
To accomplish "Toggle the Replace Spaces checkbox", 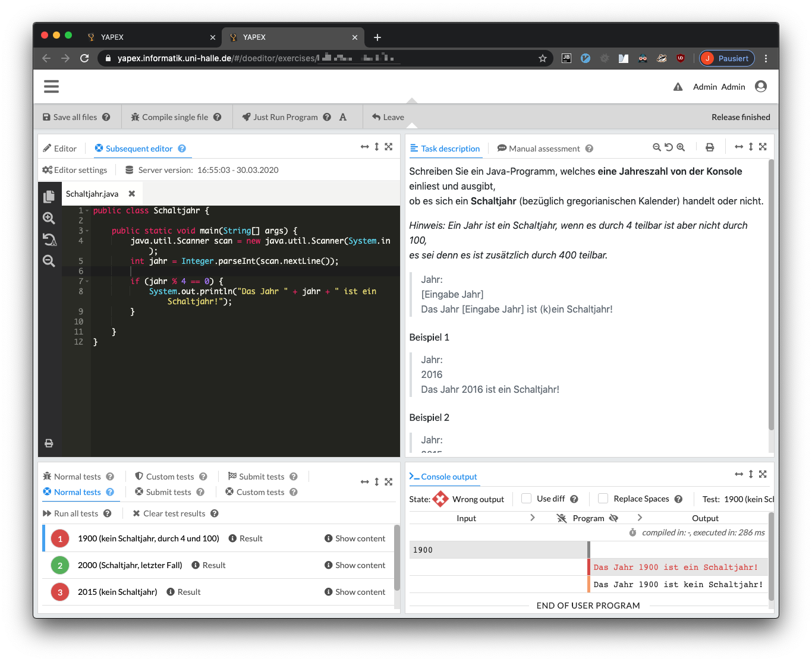I will click(x=603, y=499).
